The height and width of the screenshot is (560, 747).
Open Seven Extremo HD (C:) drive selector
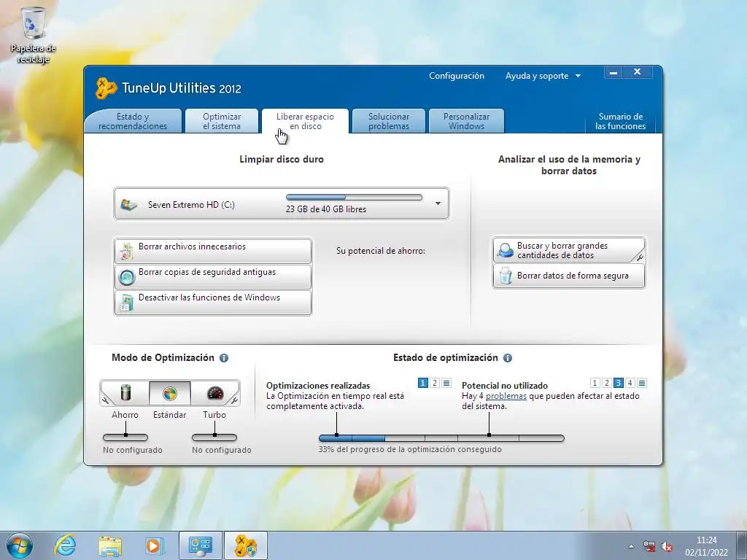[x=282, y=204]
